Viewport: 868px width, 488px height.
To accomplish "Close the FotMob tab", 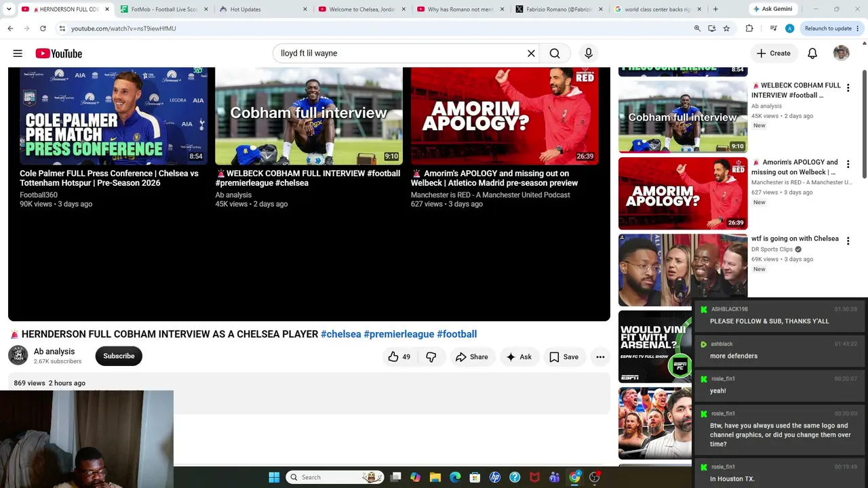I will tap(205, 9).
